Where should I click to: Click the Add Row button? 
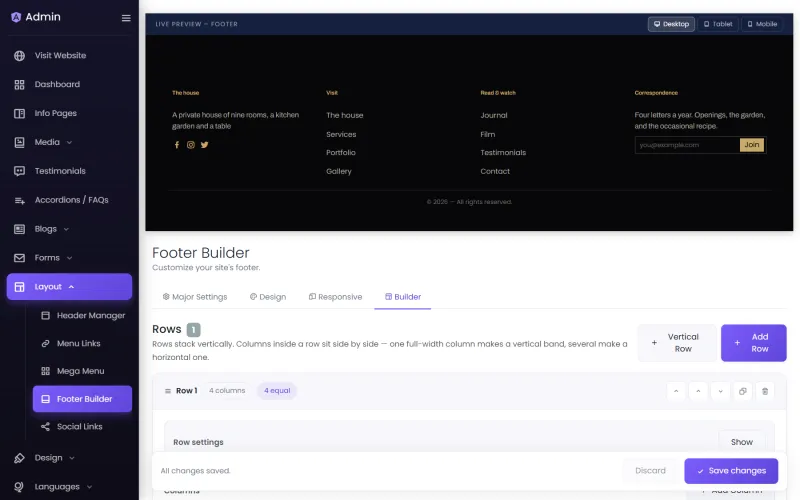coord(754,343)
